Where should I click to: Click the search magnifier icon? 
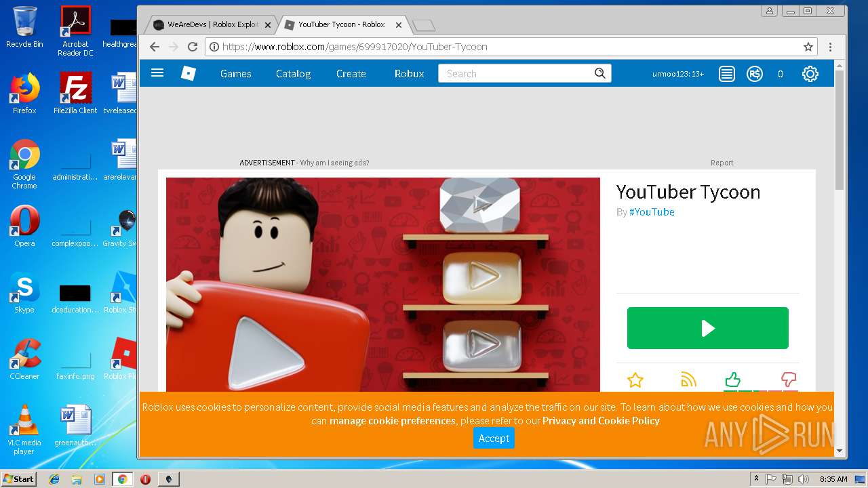tap(599, 73)
